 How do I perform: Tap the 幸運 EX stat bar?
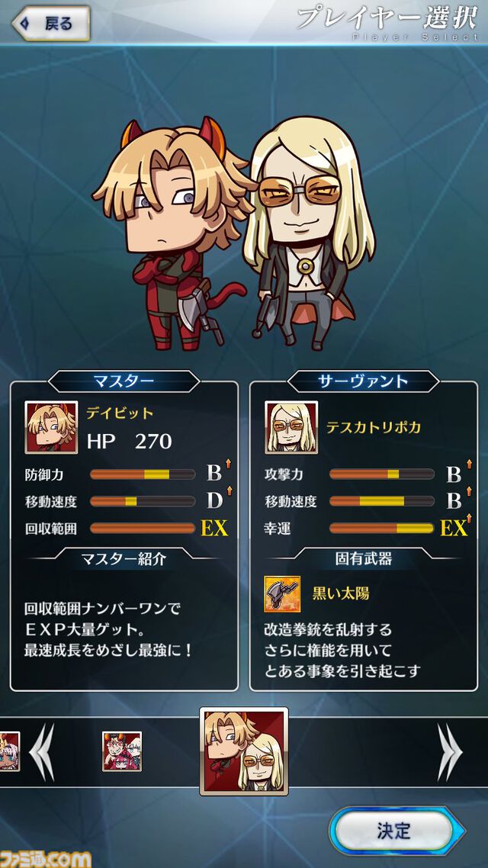coord(382,528)
